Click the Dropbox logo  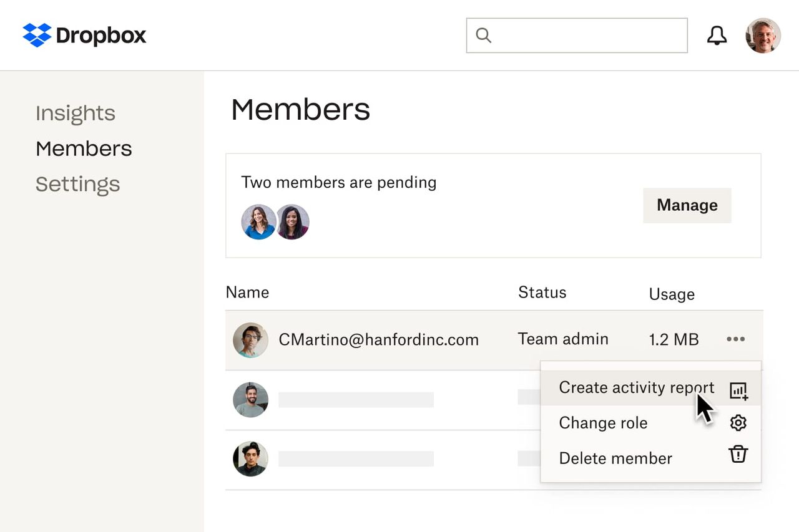point(84,36)
